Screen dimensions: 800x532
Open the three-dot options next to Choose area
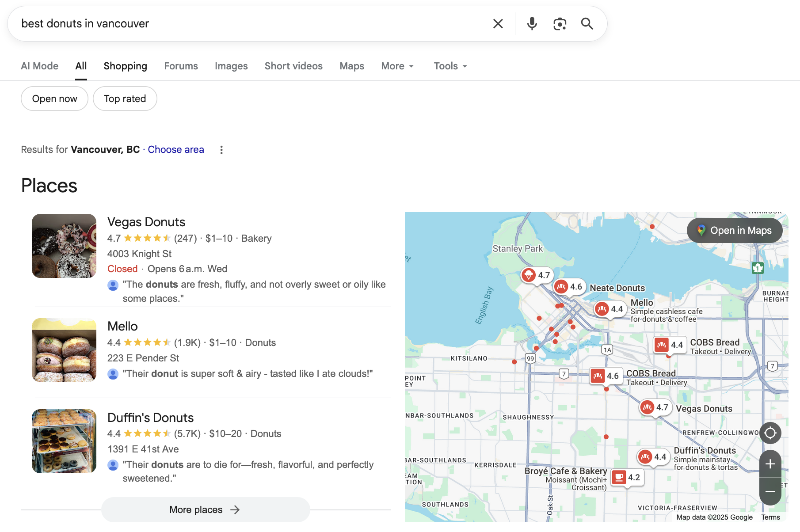click(x=221, y=150)
